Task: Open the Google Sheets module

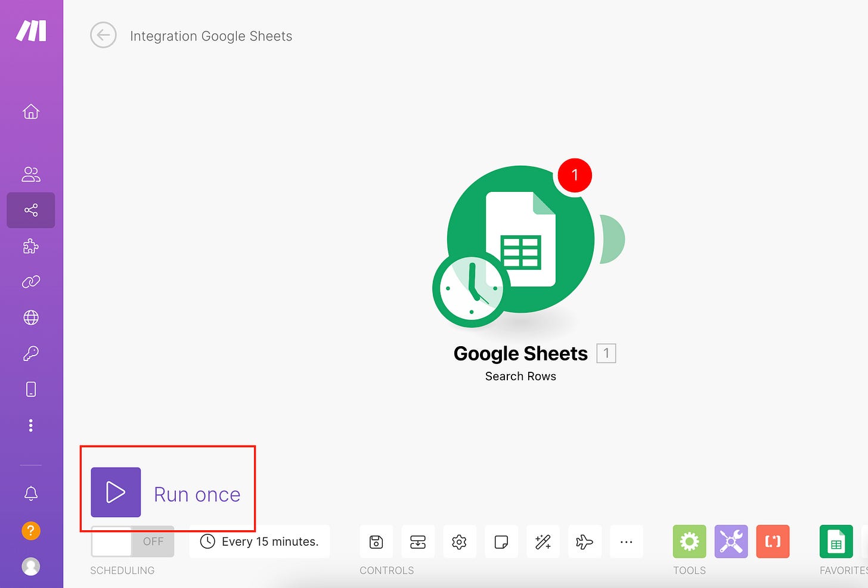Action: (x=520, y=239)
